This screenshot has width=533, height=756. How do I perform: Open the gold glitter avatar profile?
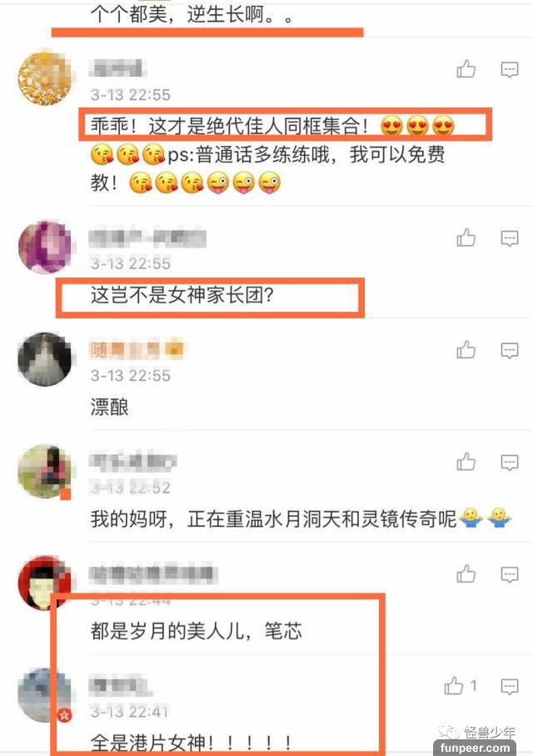44,78
